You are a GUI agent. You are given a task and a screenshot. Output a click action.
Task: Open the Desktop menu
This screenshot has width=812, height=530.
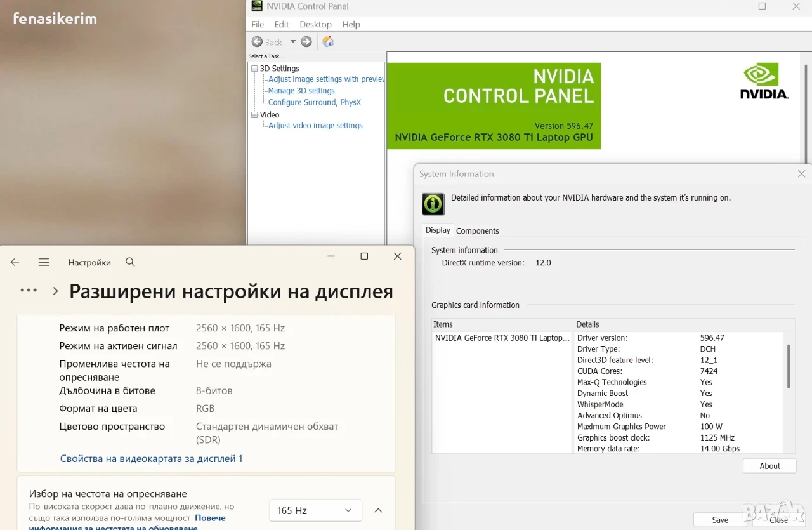point(316,25)
